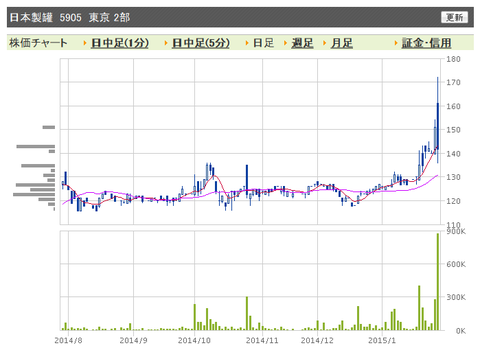Click the 120 price axis label
The image size is (480, 361).
453,201
